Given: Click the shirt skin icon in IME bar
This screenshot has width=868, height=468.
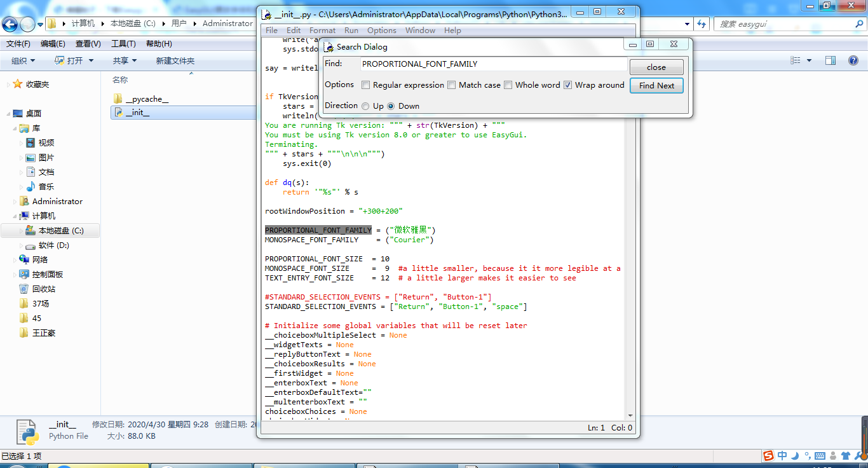Looking at the screenshot, I should coord(846,455).
